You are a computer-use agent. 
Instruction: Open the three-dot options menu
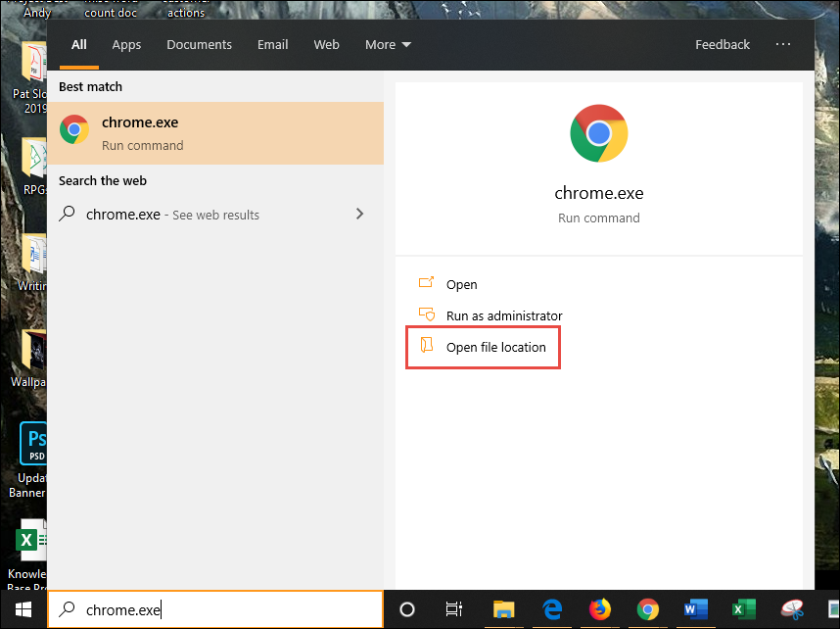click(x=782, y=44)
